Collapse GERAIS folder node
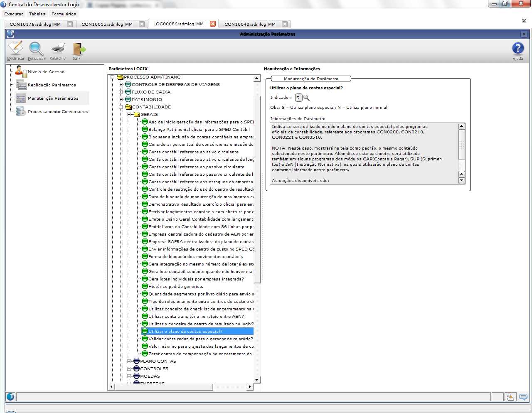The width and height of the screenshot is (532, 413). point(129,115)
